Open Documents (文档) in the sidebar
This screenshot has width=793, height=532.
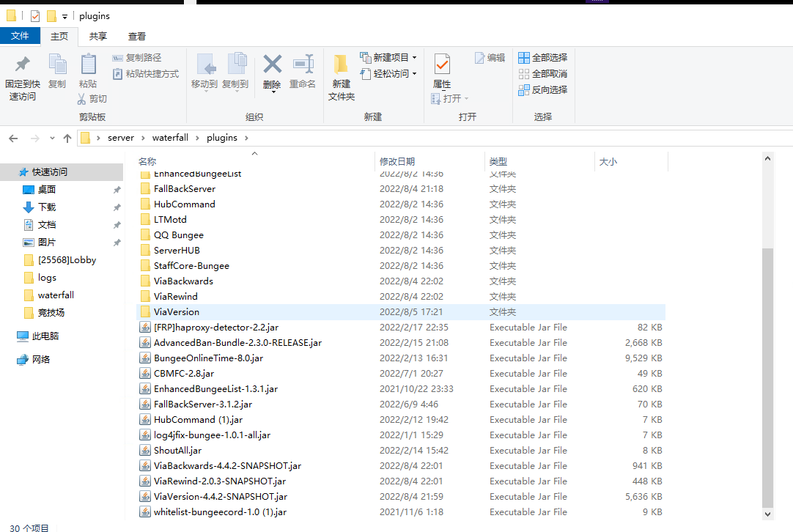pyautogui.click(x=46, y=225)
